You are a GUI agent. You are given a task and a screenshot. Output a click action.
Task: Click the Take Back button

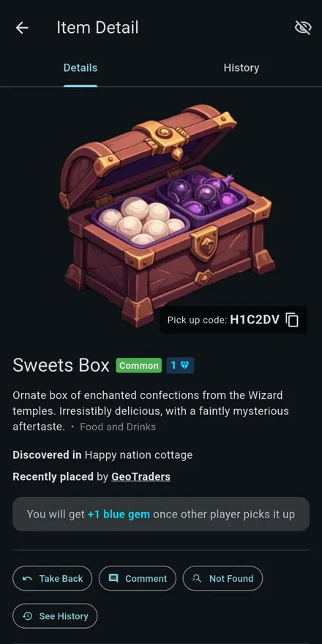(x=53, y=578)
